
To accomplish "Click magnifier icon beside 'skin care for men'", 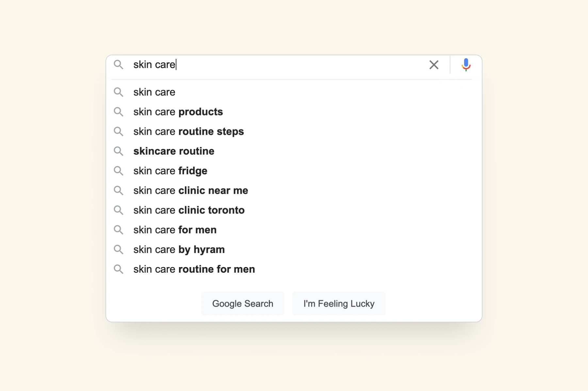I will point(118,230).
